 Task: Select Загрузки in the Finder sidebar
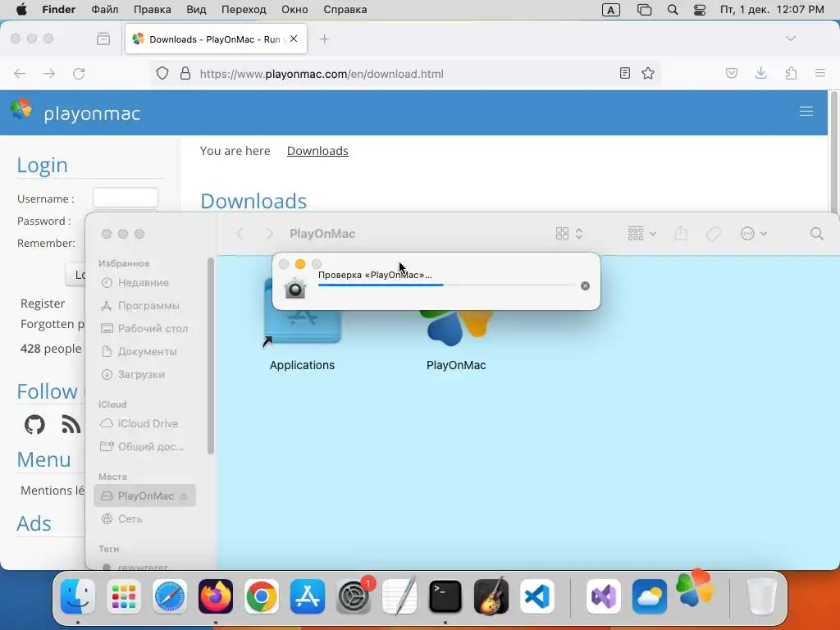[x=144, y=374]
